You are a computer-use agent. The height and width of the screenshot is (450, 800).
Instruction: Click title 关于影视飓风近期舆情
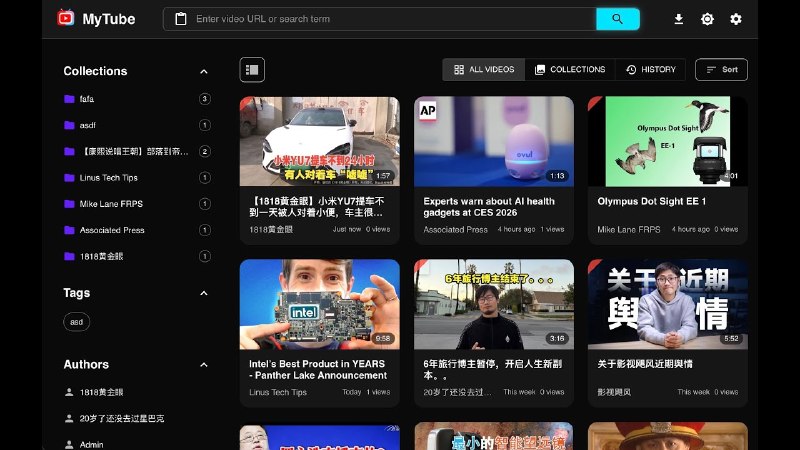click(x=645, y=364)
